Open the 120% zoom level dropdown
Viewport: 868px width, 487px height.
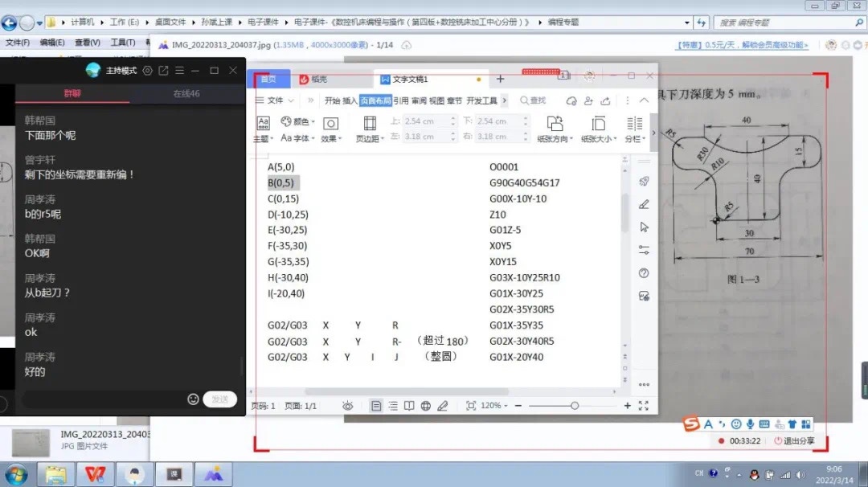coord(494,406)
